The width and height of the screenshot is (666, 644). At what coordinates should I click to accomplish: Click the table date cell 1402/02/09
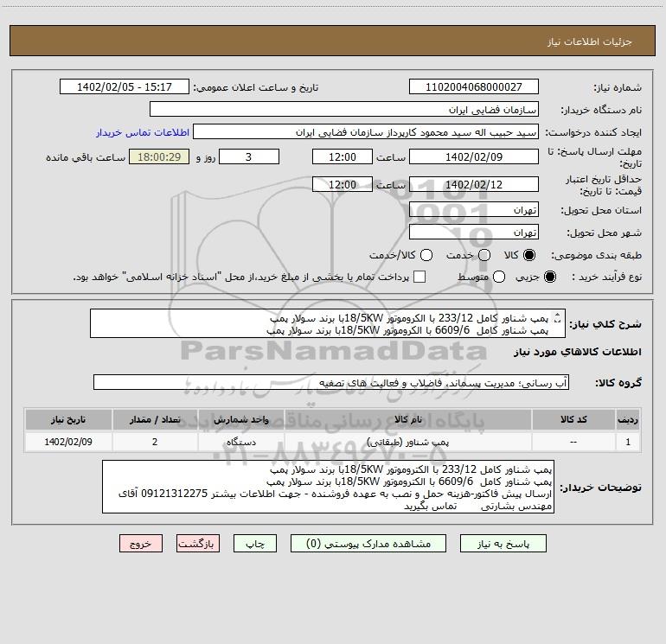click(68, 442)
